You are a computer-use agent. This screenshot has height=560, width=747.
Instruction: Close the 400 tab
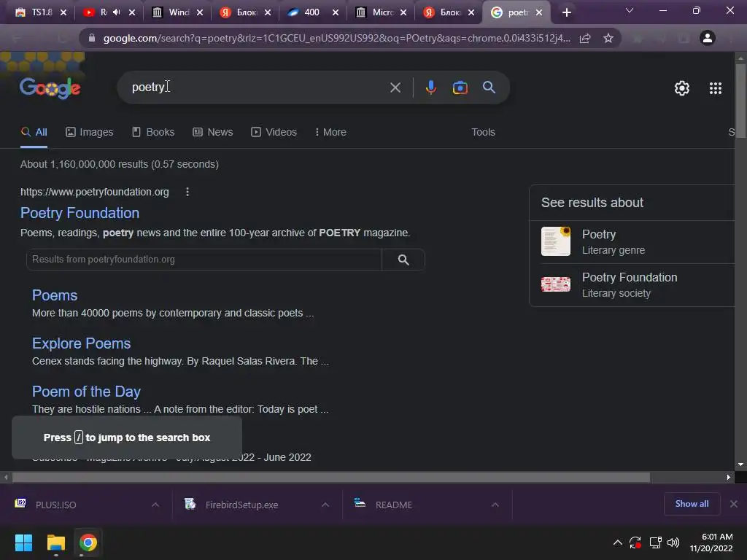point(336,12)
